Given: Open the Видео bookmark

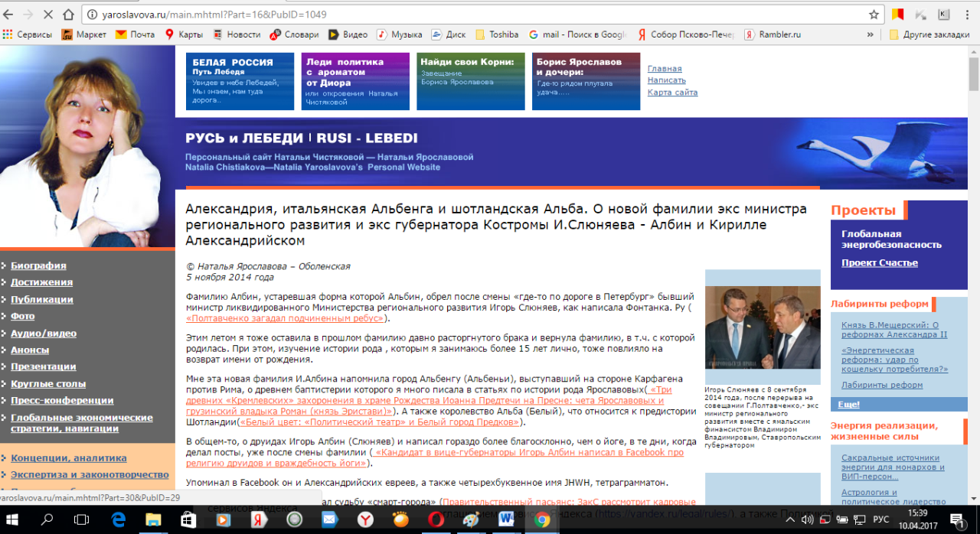Looking at the screenshot, I should (348, 34).
